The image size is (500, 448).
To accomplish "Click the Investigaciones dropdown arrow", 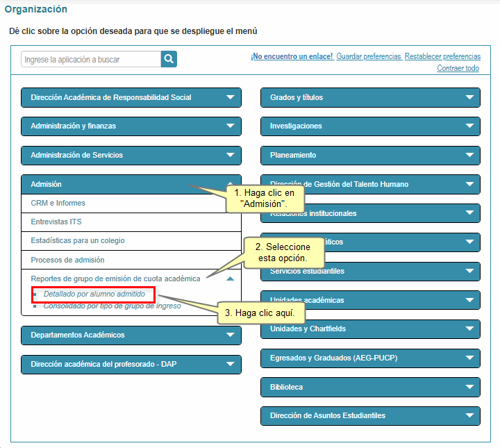I will click(x=469, y=126).
